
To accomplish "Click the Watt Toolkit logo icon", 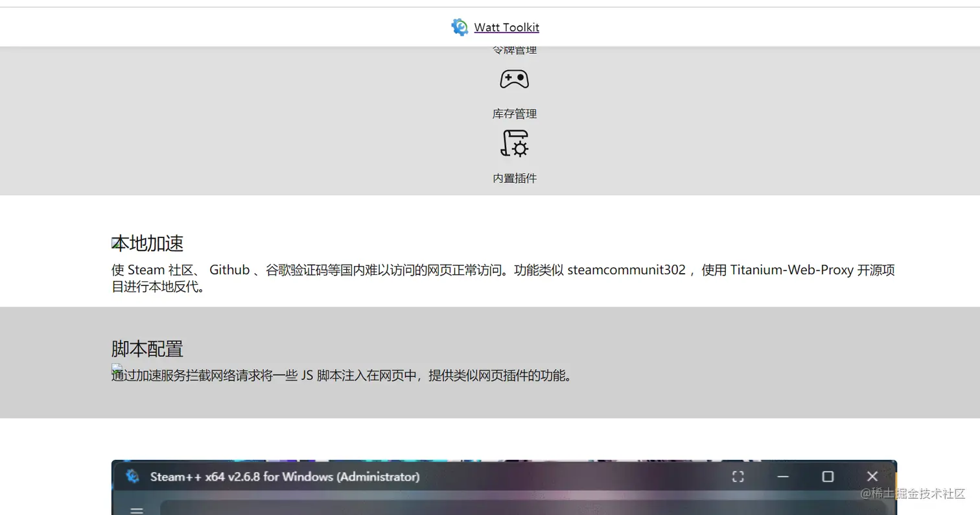I will pos(460,27).
